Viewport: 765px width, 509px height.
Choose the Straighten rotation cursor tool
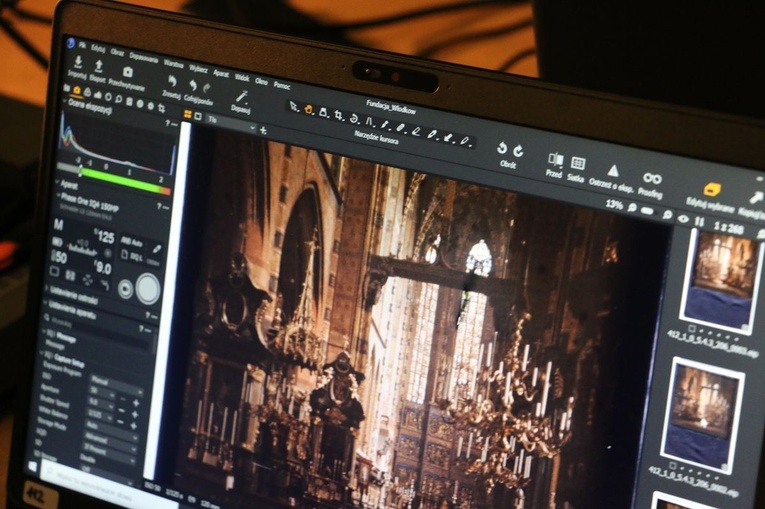[x=354, y=119]
